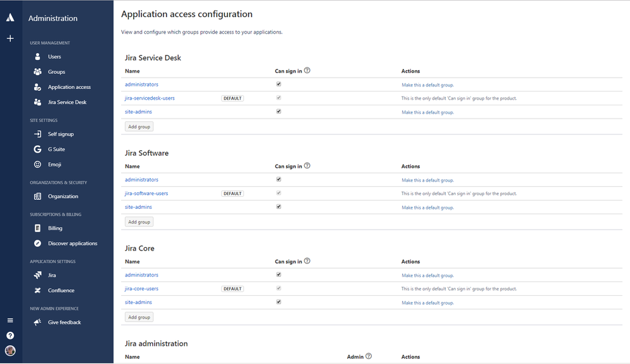The image size is (630, 364).
Task: Open the Billing page
Action: 55,228
